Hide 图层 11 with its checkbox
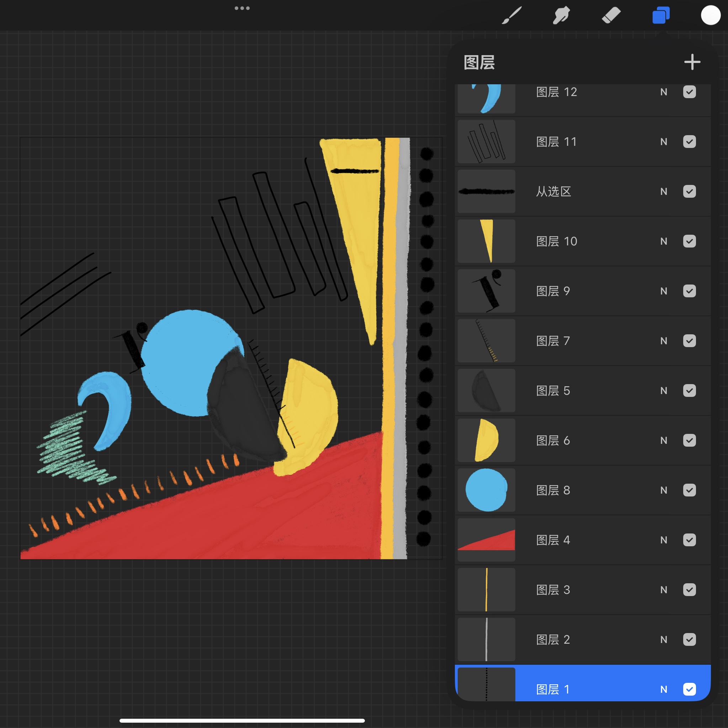 pyautogui.click(x=689, y=142)
